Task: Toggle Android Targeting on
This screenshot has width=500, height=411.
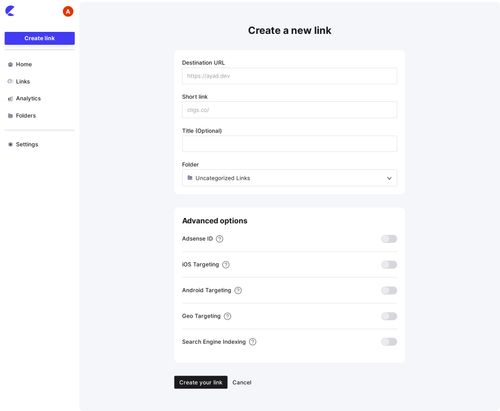Action: coord(389,290)
